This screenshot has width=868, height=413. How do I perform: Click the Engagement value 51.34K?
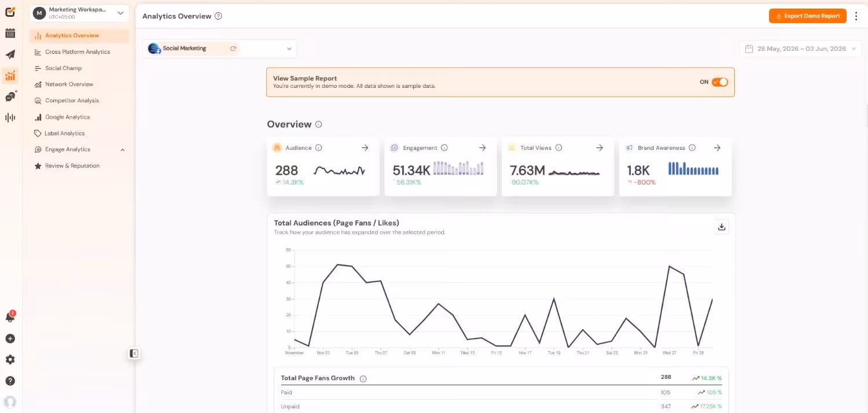click(x=411, y=170)
